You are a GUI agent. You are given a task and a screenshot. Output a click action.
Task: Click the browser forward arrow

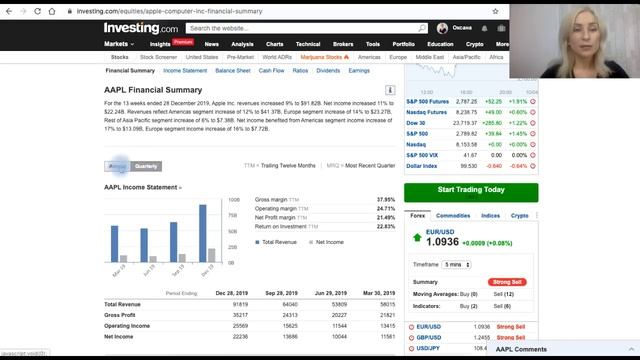point(23,11)
